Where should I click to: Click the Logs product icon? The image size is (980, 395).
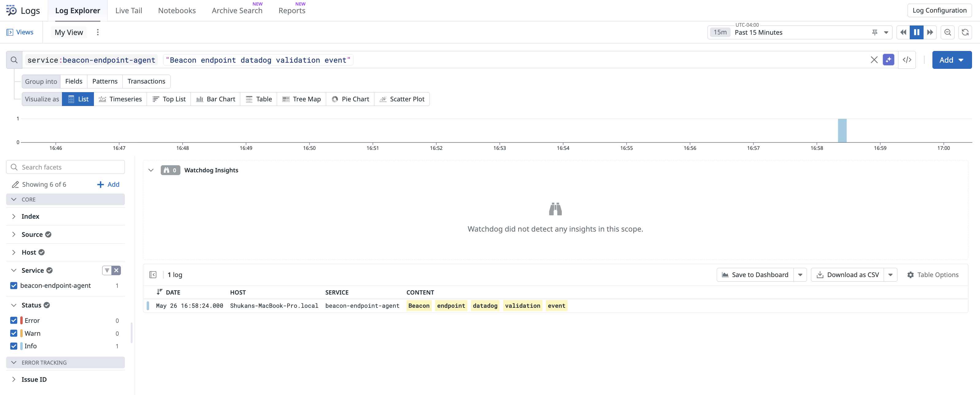(11, 10)
